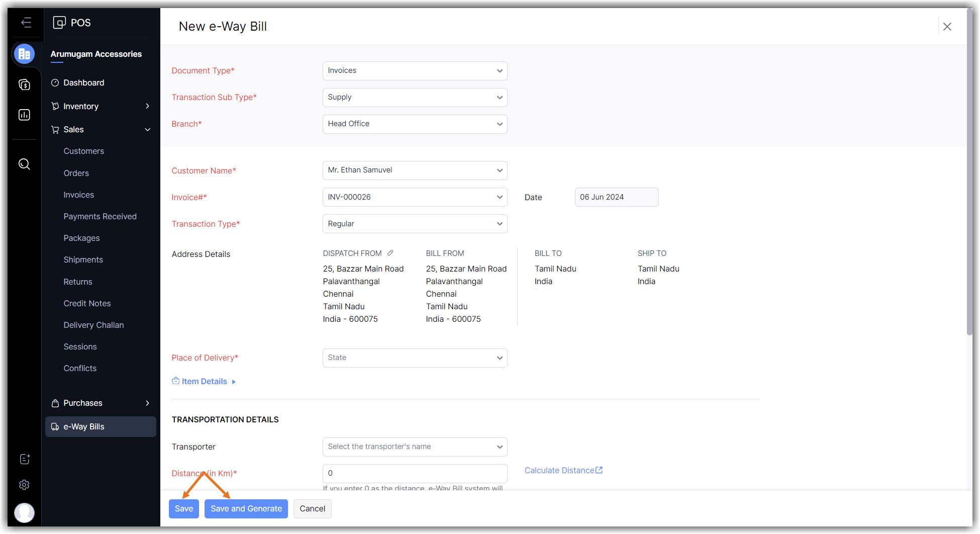Open the Place of Delivery state dropdown
The height and width of the screenshot is (534, 980).
click(x=415, y=358)
